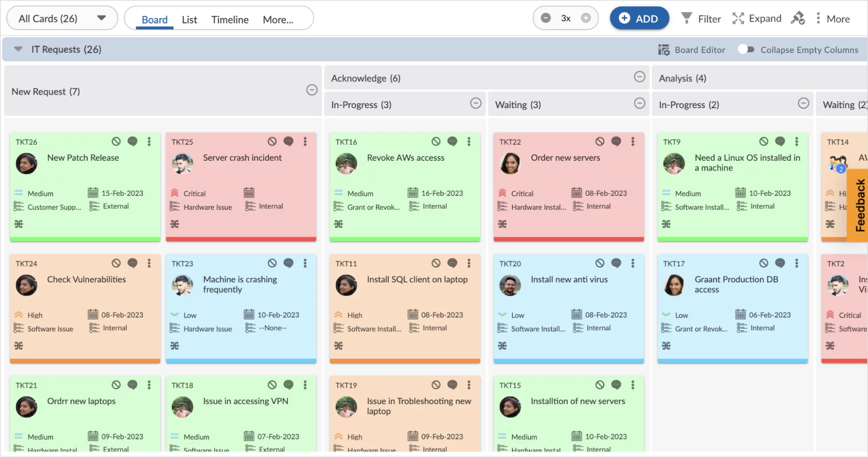The image size is (868, 457).
Task: Collapse the Acknowledge column
Action: click(x=639, y=77)
